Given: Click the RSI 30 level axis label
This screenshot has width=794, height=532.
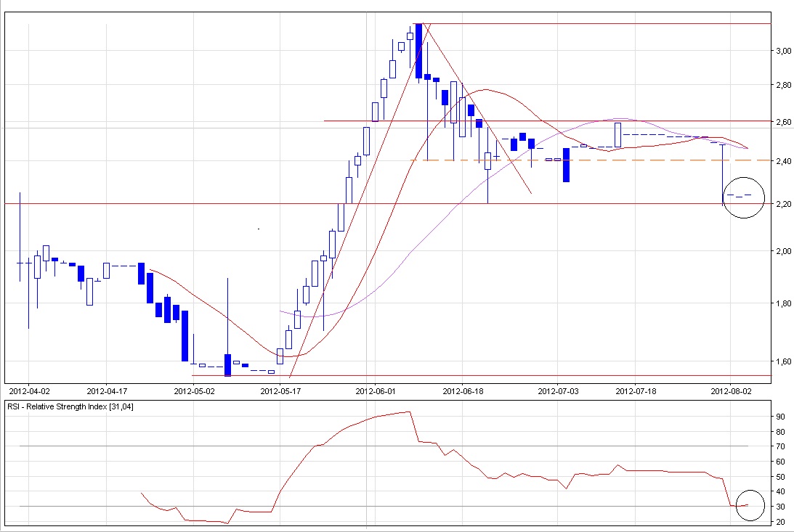Looking at the screenshot, I should (x=779, y=507).
